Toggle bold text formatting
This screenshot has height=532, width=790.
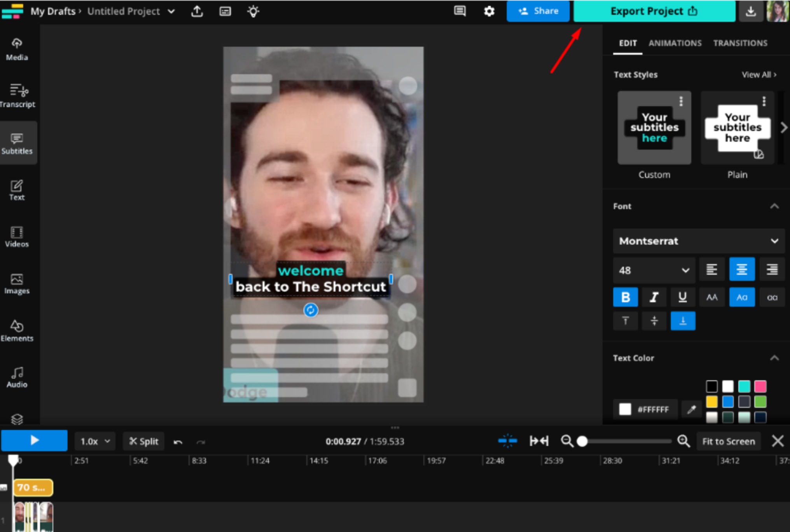(x=625, y=297)
